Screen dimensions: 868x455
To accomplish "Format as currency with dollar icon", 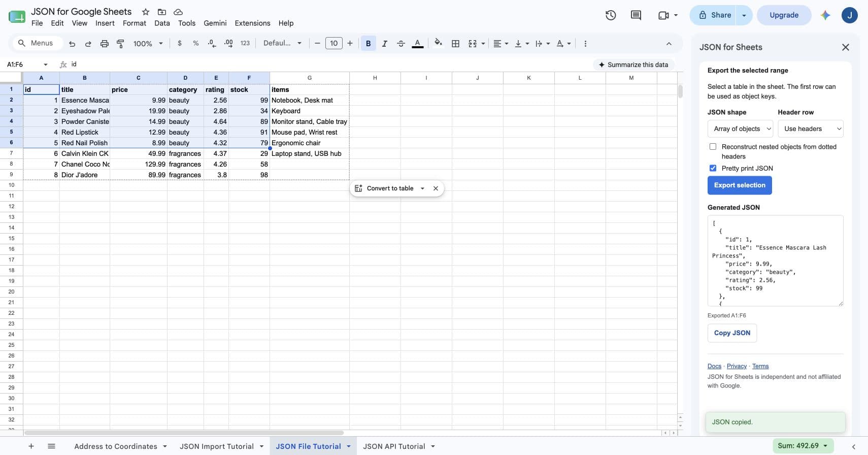I will (x=179, y=44).
